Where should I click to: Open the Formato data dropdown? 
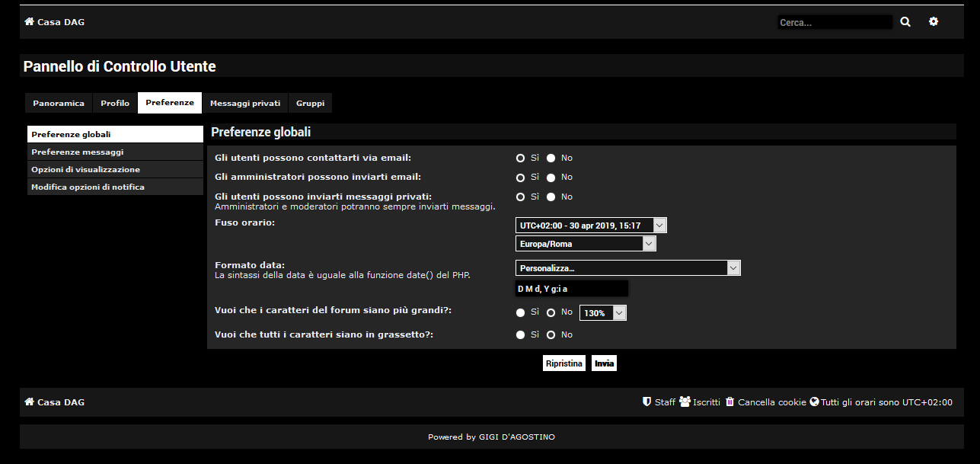(627, 267)
